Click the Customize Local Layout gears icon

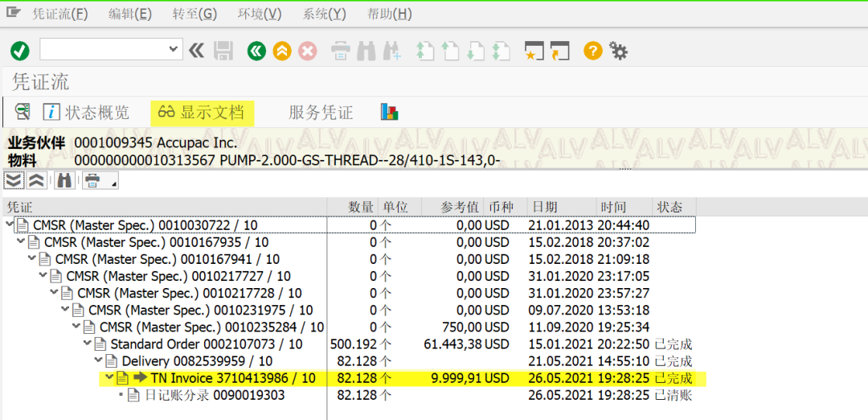[x=618, y=51]
